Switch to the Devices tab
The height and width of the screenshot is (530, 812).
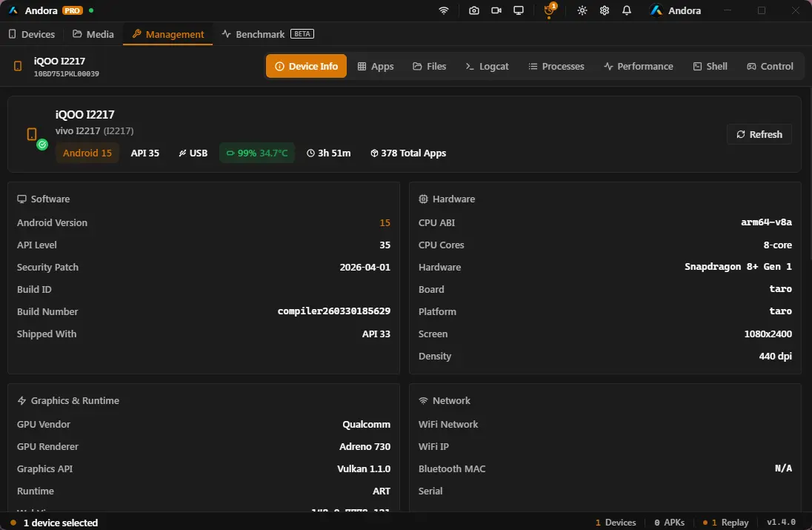click(32, 34)
